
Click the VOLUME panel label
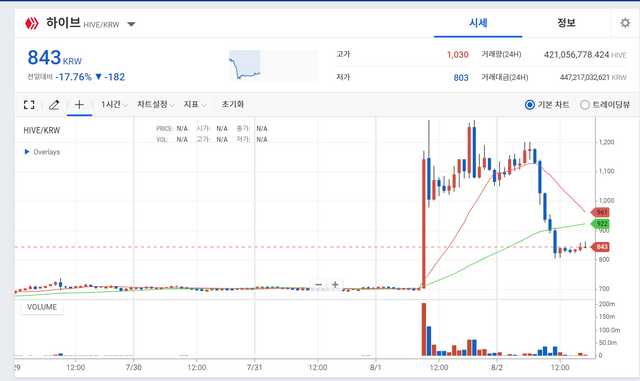42,307
